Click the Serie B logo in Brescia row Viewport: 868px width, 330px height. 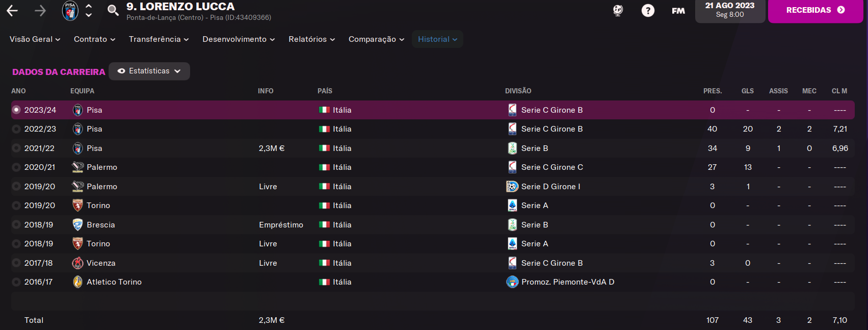[512, 225]
